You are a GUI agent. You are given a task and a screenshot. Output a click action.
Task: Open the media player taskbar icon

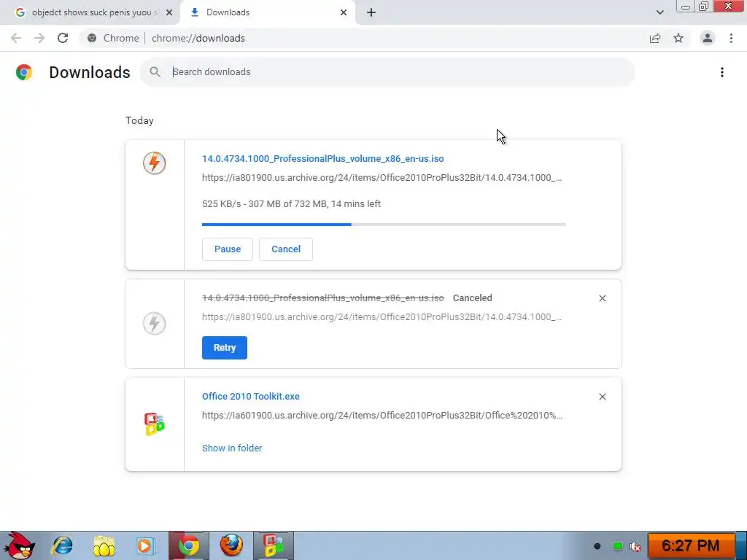point(146,545)
